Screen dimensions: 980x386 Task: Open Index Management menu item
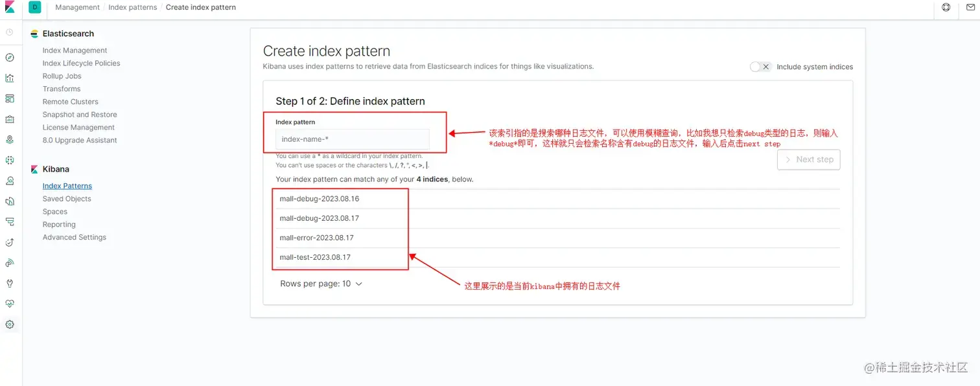coord(75,51)
